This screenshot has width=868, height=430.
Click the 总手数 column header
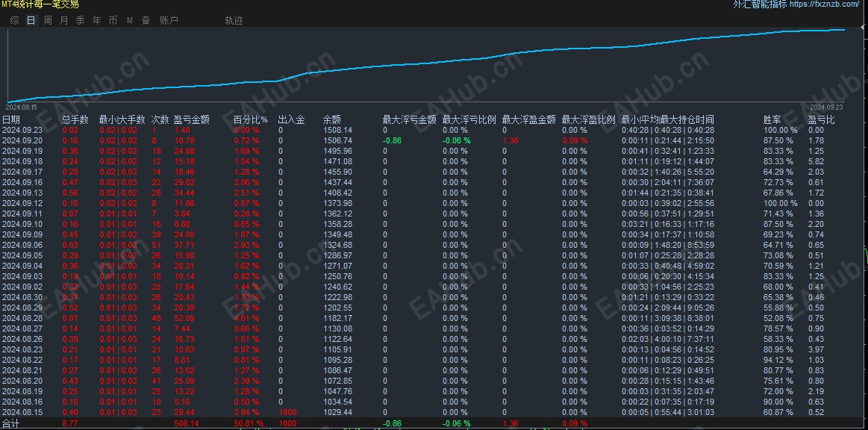click(75, 119)
